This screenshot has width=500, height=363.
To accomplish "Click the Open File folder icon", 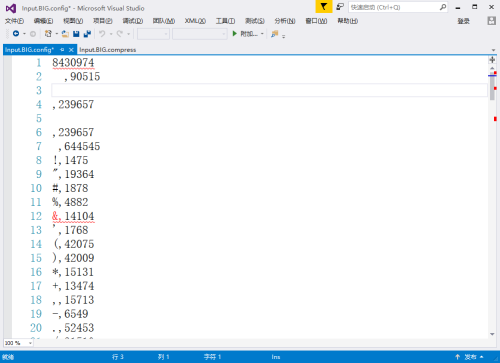I will tap(66, 34).
